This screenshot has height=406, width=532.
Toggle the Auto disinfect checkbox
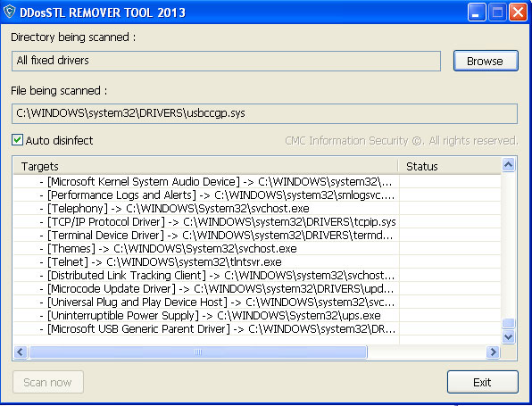17,140
